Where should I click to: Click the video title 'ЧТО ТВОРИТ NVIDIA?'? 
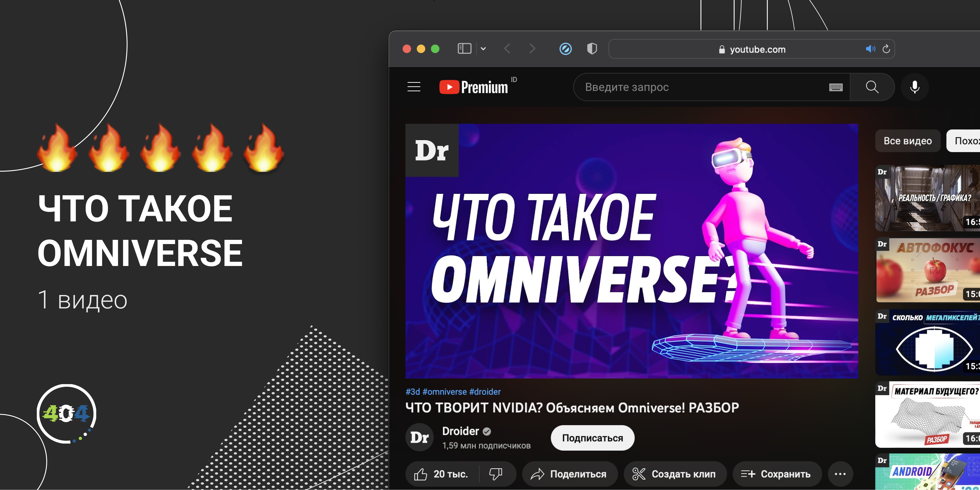pyautogui.click(x=572, y=408)
